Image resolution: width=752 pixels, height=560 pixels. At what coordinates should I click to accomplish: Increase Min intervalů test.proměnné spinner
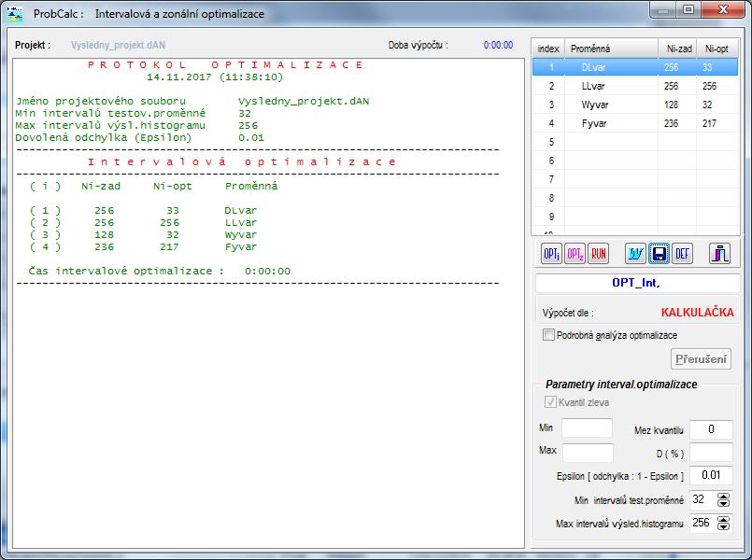pyautogui.click(x=723, y=497)
